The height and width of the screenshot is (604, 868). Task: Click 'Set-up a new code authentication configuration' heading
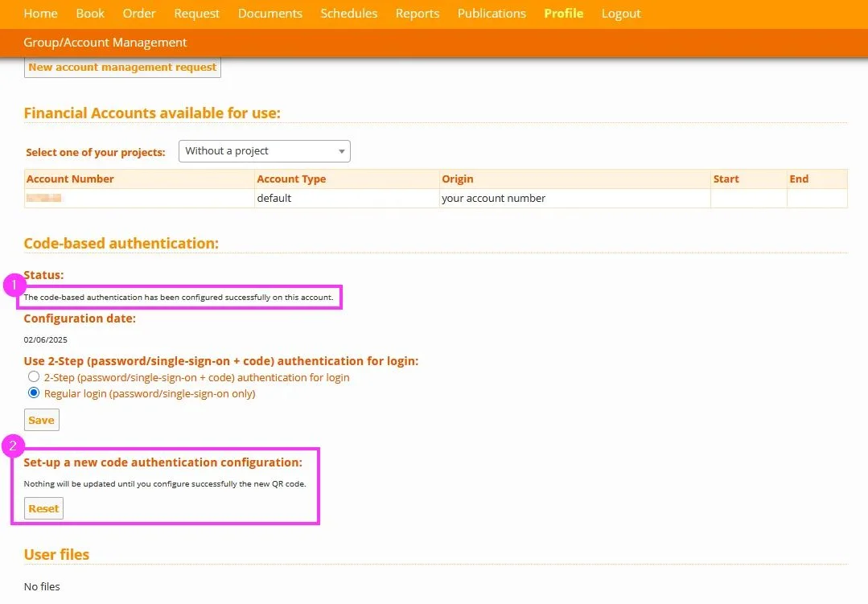pos(162,462)
